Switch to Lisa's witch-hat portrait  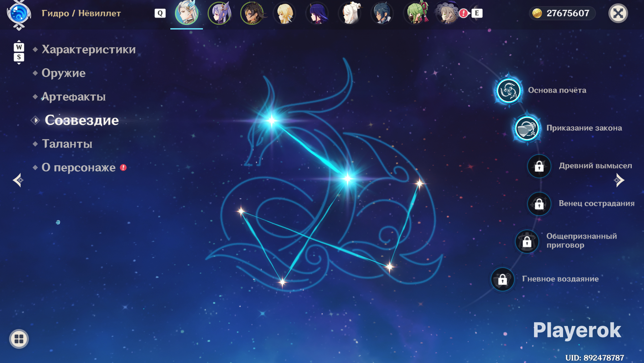click(447, 13)
